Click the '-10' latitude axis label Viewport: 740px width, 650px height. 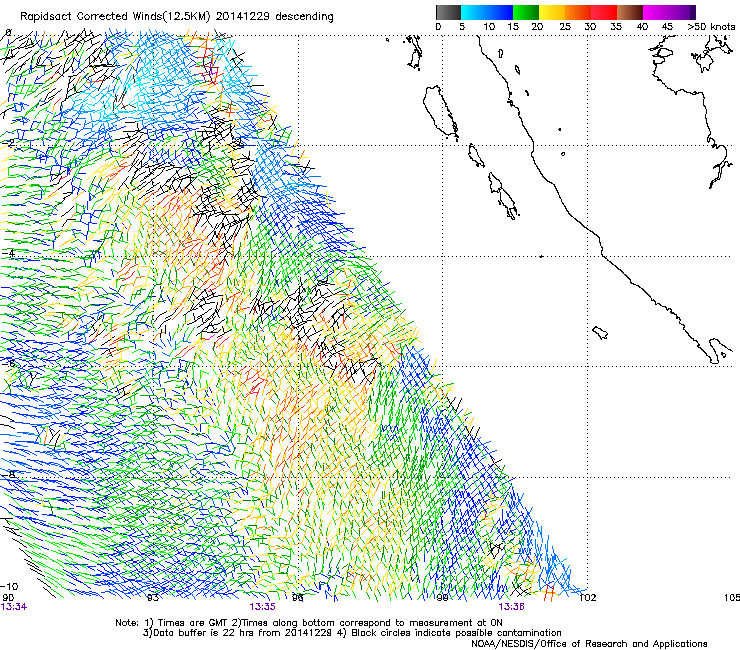9,587
